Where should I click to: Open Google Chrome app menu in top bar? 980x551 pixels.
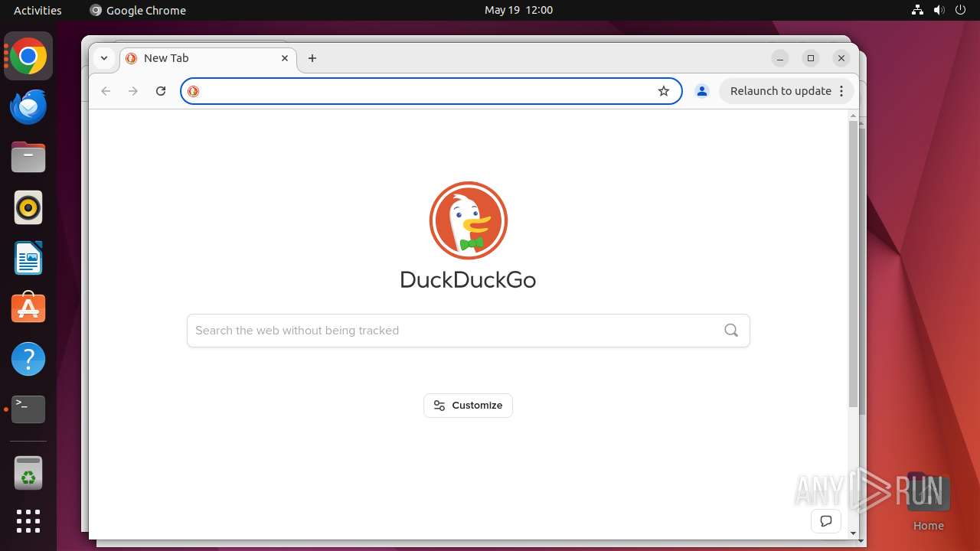[x=138, y=10]
